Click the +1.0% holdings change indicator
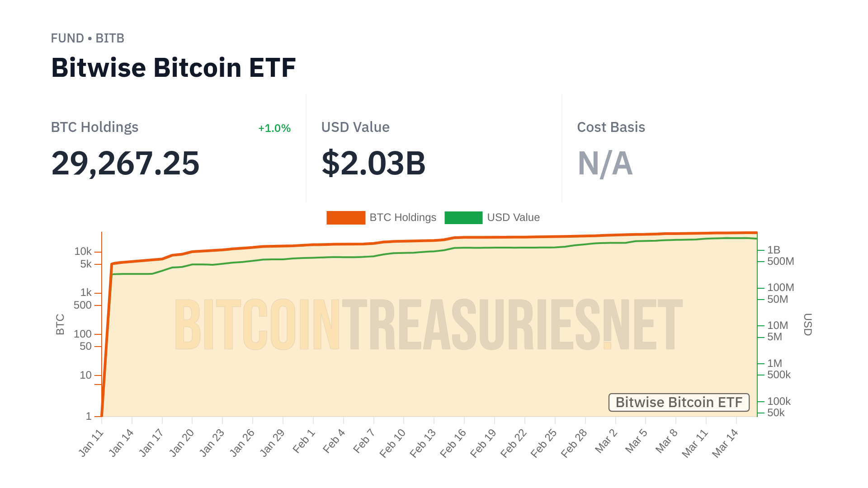This screenshot has width=868, height=488. tap(274, 128)
